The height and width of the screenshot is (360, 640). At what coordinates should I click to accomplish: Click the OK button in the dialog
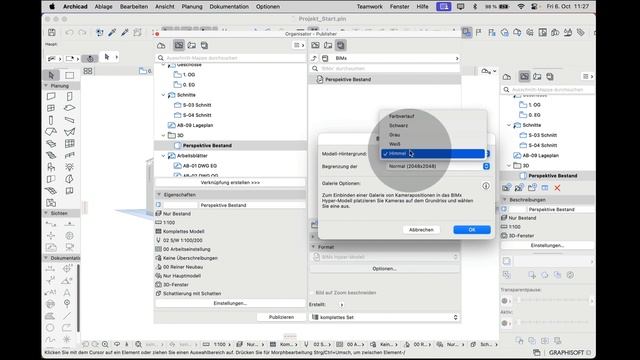tap(472, 230)
